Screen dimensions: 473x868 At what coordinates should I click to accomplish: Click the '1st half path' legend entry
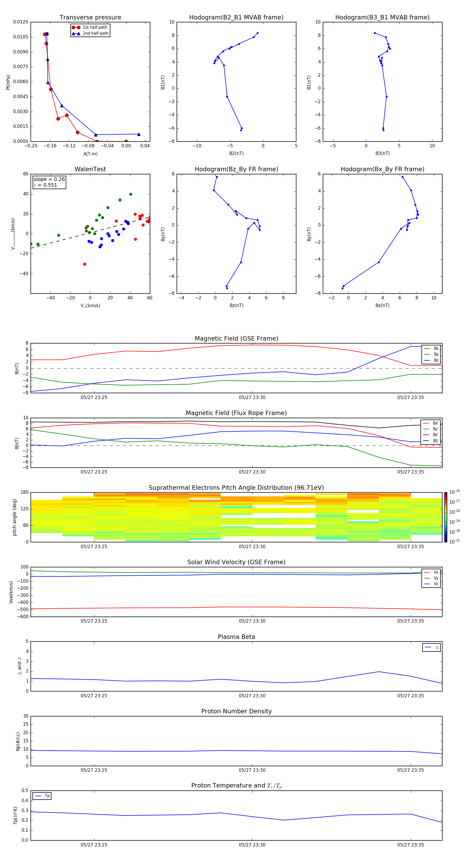[90, 27]
